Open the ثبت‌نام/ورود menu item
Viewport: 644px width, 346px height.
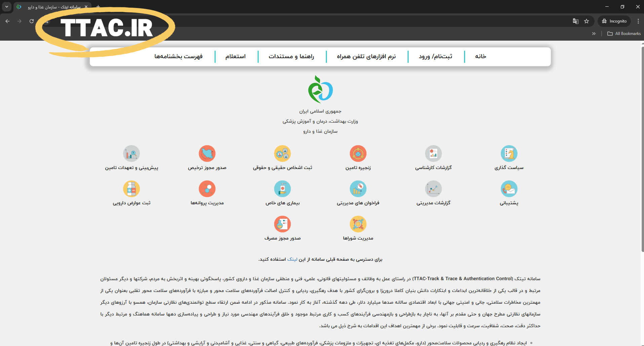pos(435,56)
